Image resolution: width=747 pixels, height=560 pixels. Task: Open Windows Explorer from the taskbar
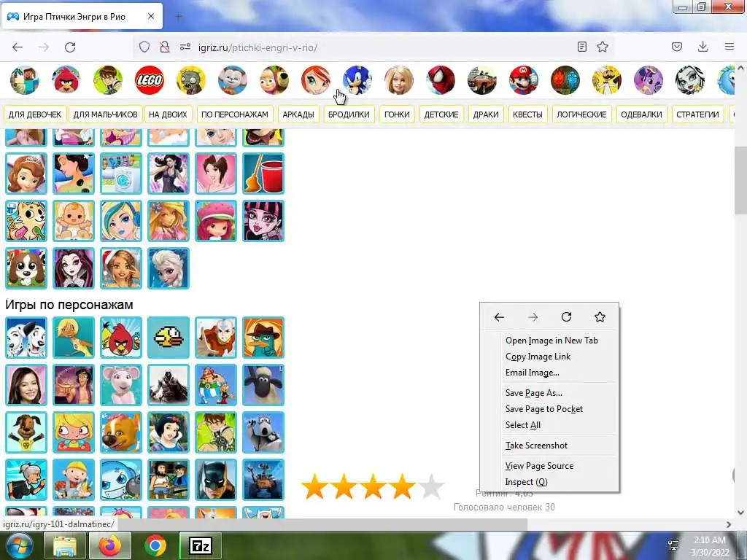65,545
